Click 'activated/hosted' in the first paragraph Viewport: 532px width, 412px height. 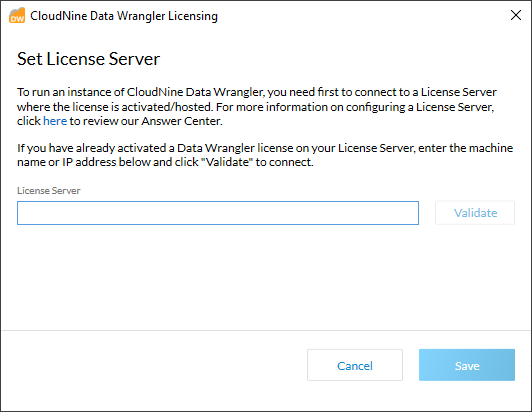(x=167, y=107)
